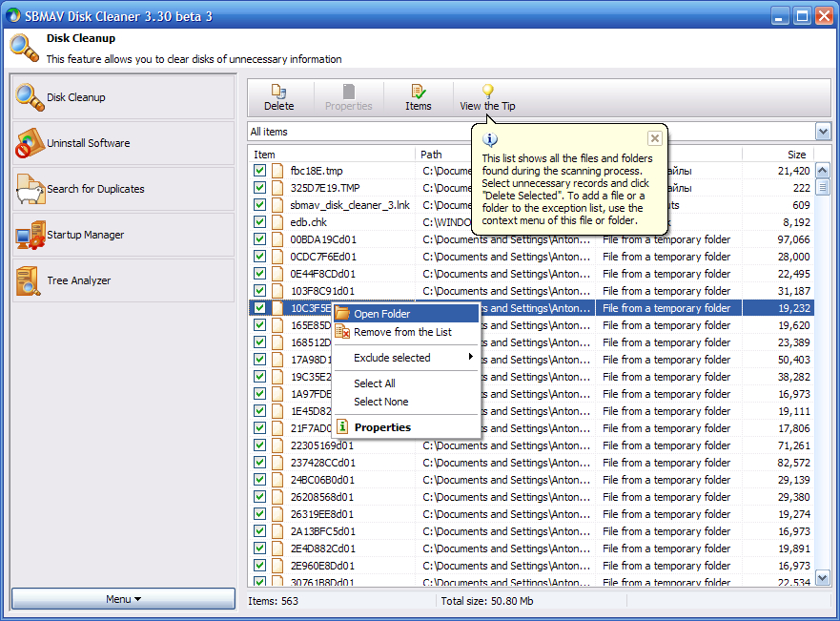Uncheck the 2A13BFC5d01 checkbox
This screenshot has height=621, width=840.
pyautogui.click(x=260, y=531)
